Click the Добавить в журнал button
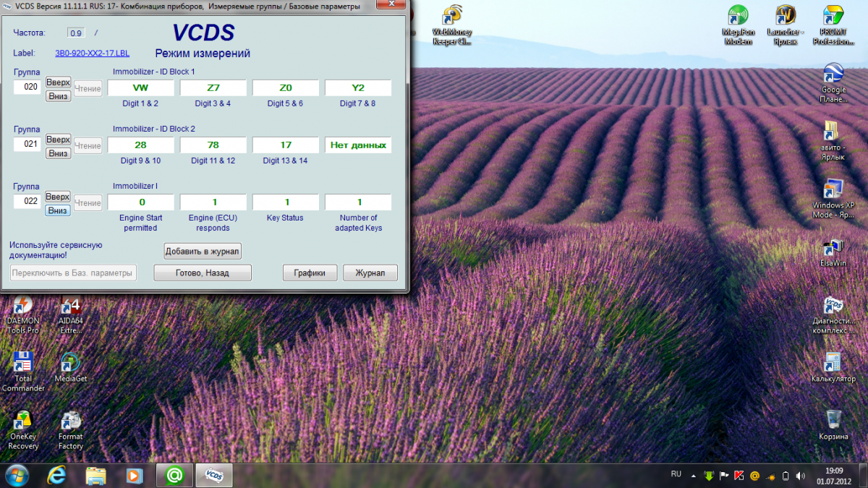This screenshot has height=488, width=868. point(203,251)
